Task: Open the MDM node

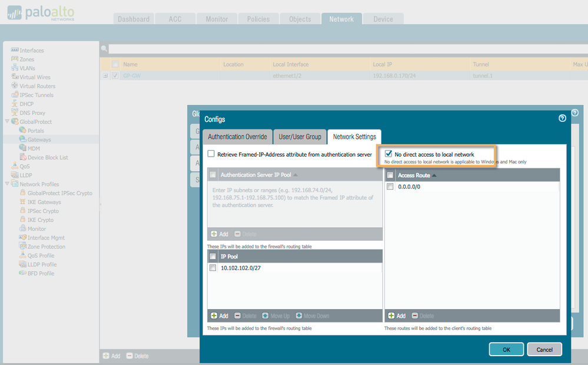Action: click(34, 148)
